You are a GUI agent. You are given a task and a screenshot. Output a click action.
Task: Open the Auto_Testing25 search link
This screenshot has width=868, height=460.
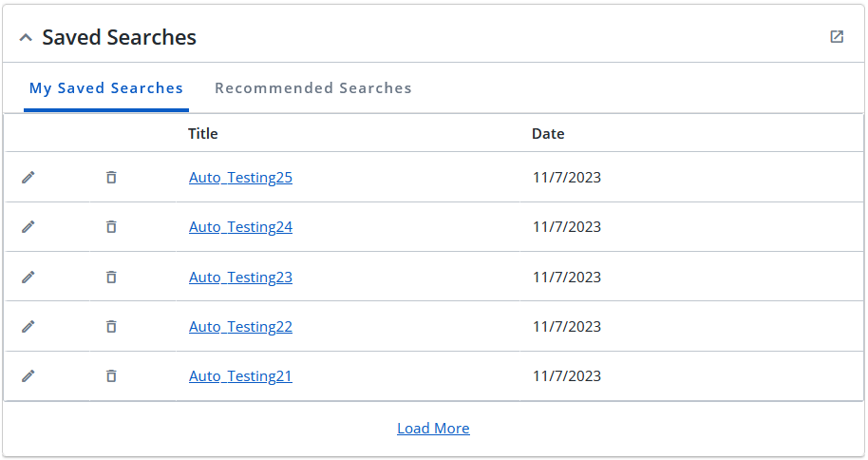(240, 178)
